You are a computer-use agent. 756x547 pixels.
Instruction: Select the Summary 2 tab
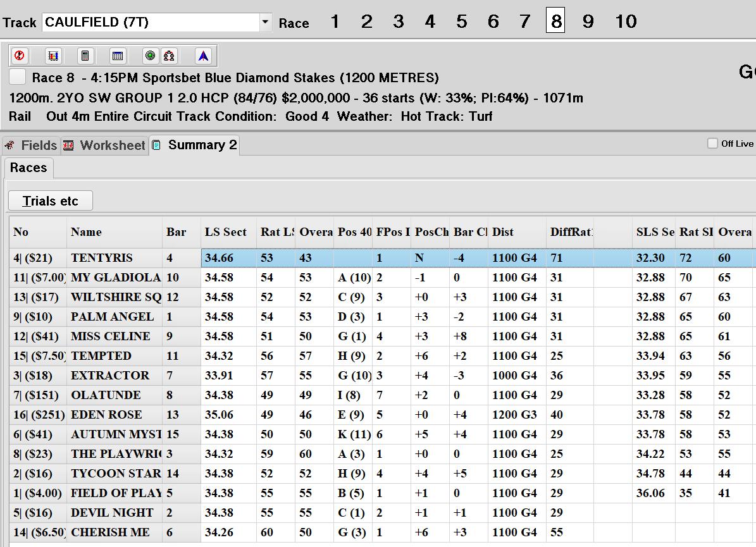click(x=195, y=145)
